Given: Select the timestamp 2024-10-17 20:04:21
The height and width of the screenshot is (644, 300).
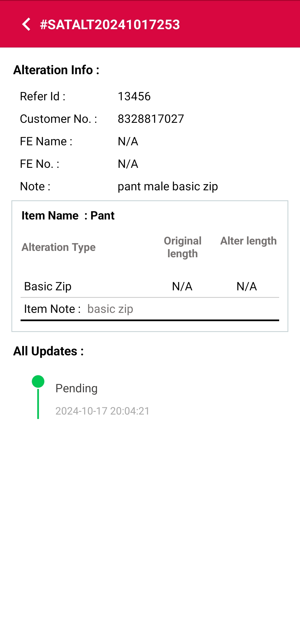Looking at the screenshot, I should 102,411.
